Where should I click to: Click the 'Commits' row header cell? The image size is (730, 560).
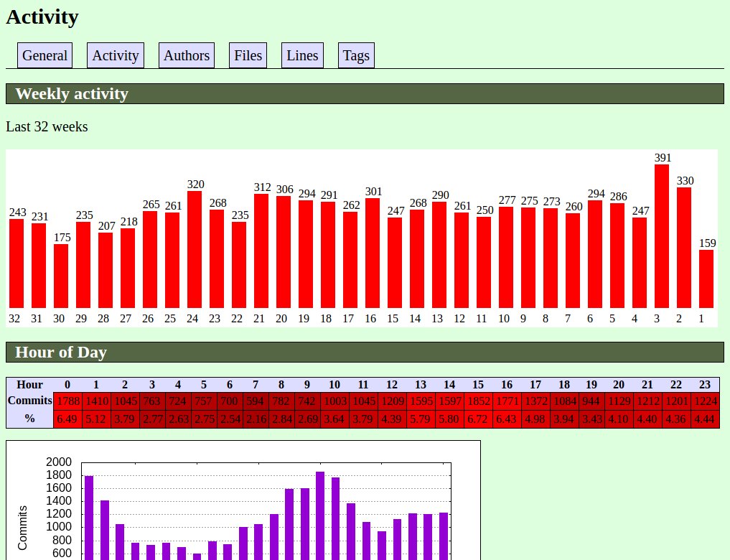30,401
